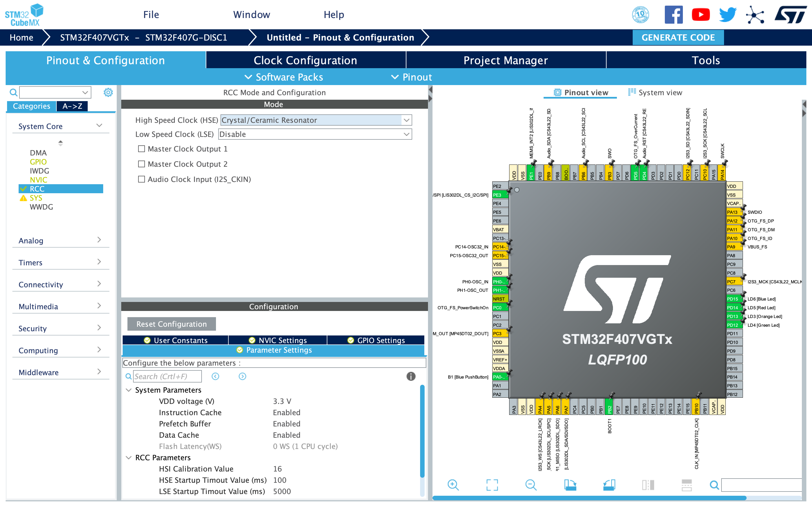The height and width of the screenshot is (507, 812).
Task: Click the Reset Configuration button
Action: (x=171, y=324)
